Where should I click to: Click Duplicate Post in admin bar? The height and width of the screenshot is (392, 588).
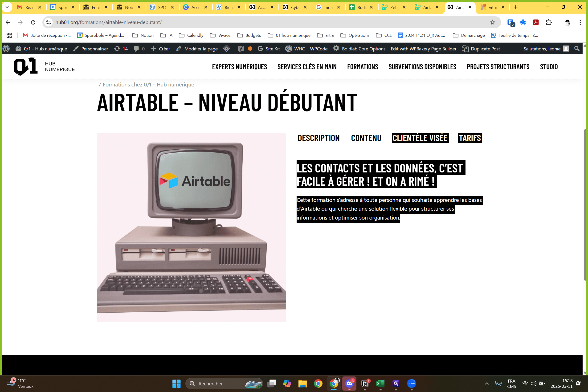click(x=481, y=49)
